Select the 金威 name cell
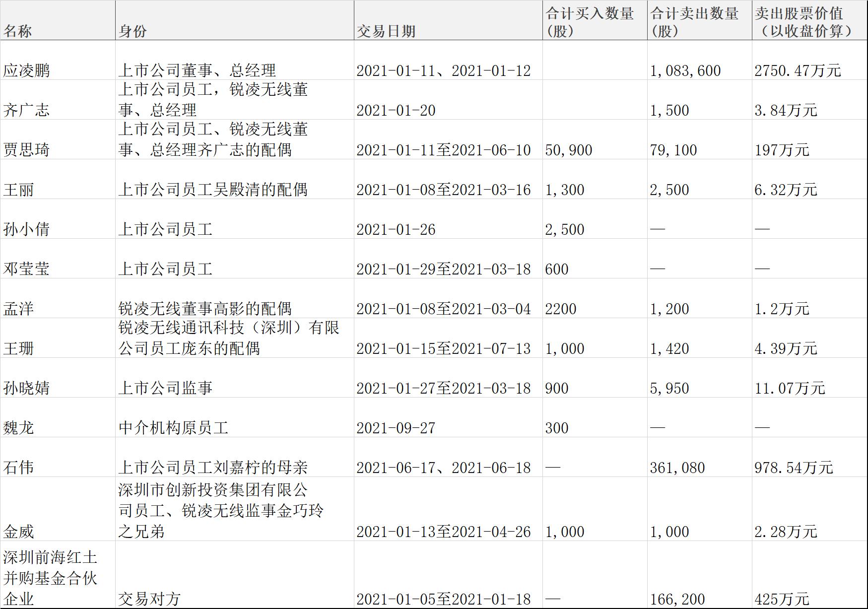This screenshot has height=609, width=868. tap(58, 509)
